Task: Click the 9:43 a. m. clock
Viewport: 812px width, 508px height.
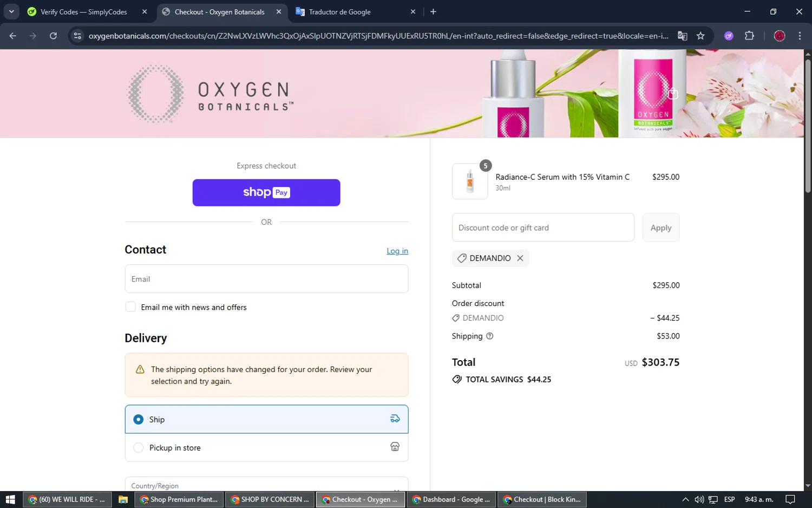Action: click(x=759, y=499)
